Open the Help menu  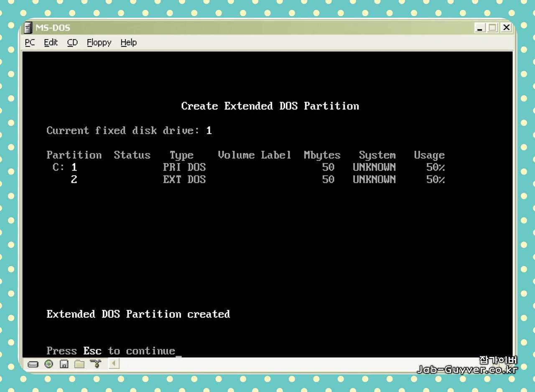tap(128, 42)
